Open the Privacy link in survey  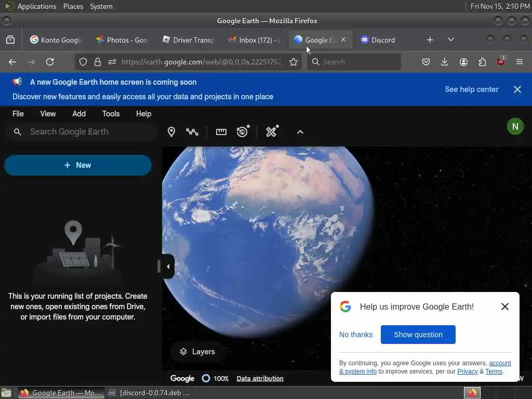coord(467,371)
